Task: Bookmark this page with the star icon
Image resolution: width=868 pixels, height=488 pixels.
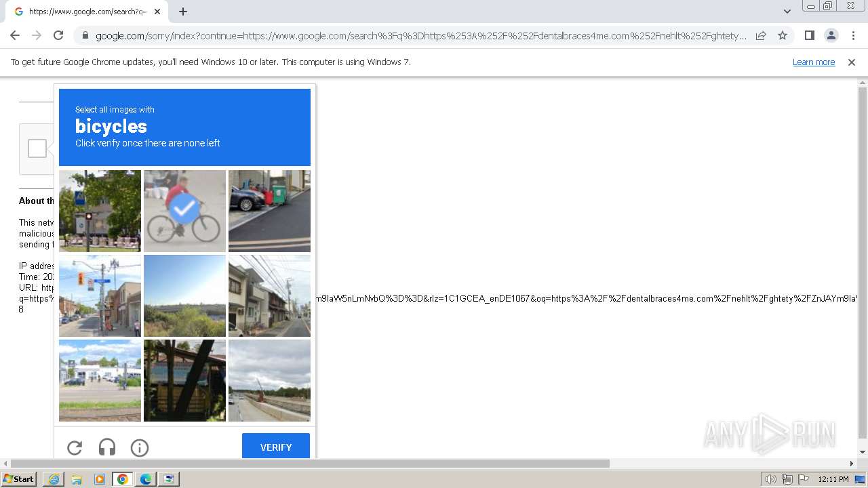Action: (x=783, y=35)
